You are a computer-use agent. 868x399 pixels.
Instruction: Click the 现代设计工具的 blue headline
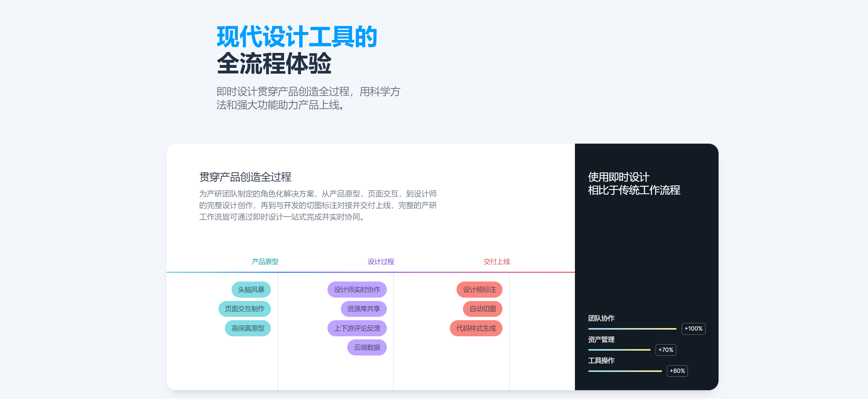point(297,37)
